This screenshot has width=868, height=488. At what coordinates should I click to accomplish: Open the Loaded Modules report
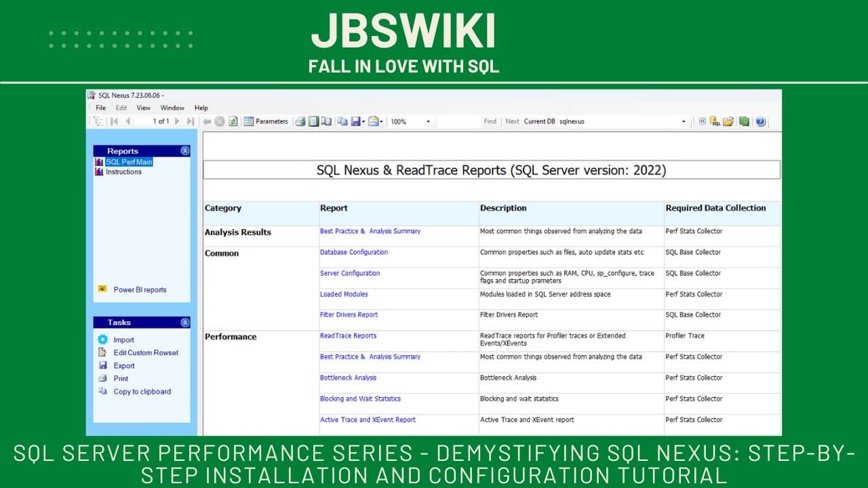tap(344, 294)
